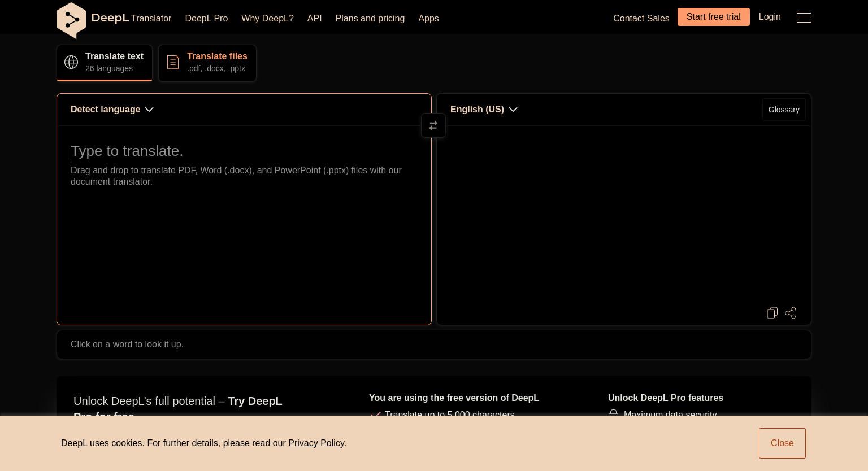Close the cookie banner
Viewport: 868px width, 471px height.
(x=782, y=443)
